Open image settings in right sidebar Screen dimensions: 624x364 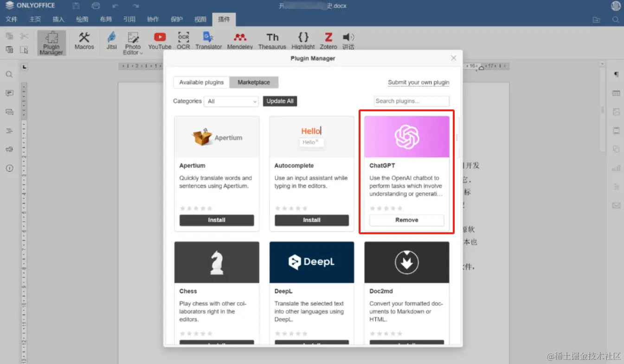point(617,112)
